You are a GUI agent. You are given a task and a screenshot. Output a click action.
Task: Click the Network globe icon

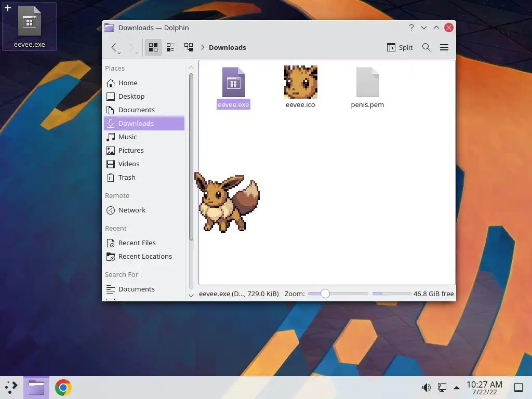(111, 210)
